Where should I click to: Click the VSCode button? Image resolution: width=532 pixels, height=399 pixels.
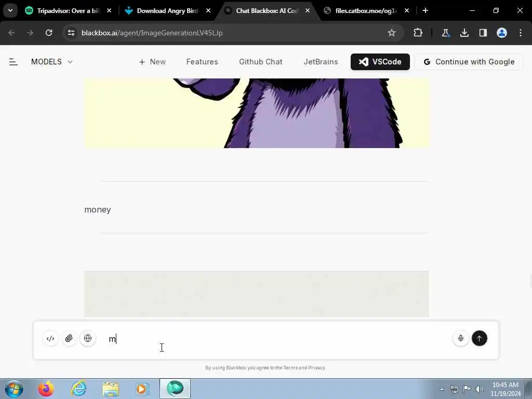pos(380,62)
